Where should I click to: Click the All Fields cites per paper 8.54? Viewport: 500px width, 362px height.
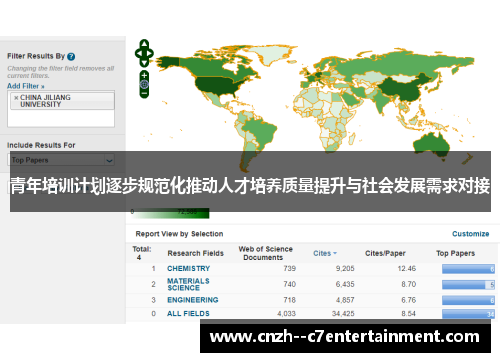tap(408, 314)
